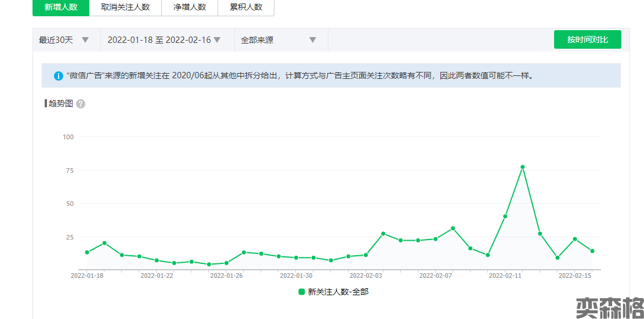Click the first data point at 2022-01-18
The height and width of the screenshot is (319, 644).
[x=87, y=252]
